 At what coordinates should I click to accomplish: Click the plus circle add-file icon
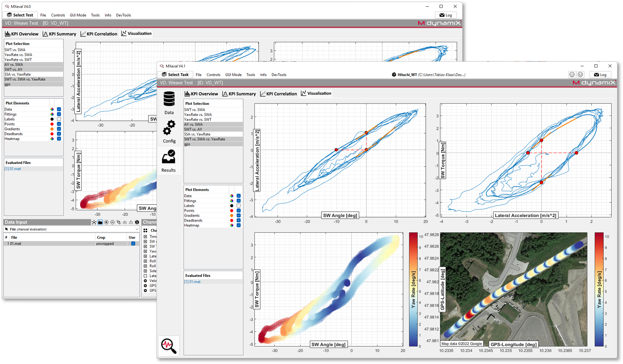click(106, 222)
